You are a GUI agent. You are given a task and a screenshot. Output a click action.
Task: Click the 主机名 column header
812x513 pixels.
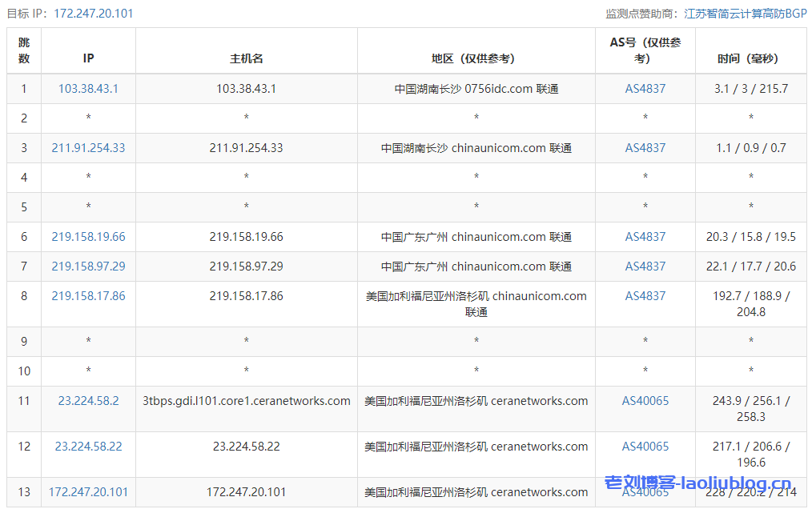pos(246,58)
